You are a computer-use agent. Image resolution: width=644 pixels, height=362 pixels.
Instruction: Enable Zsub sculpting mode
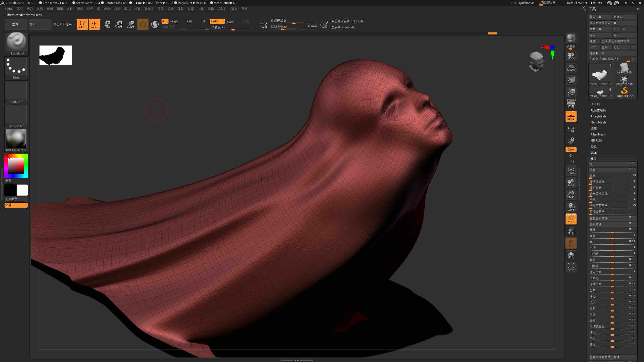pyautogui.click(x=231, y=21)
